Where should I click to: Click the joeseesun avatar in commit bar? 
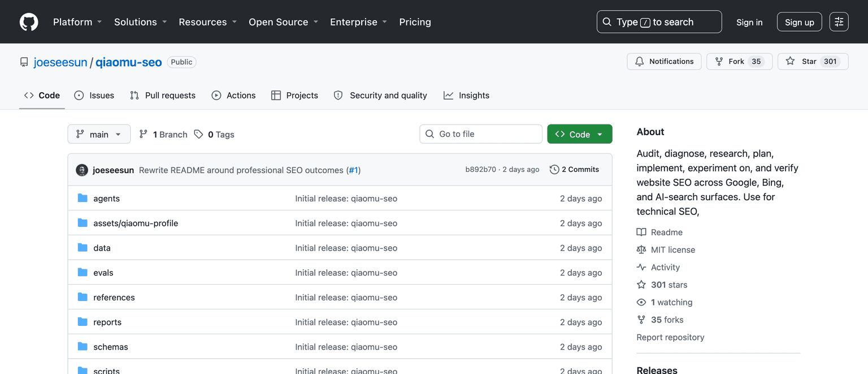point(82,170)
